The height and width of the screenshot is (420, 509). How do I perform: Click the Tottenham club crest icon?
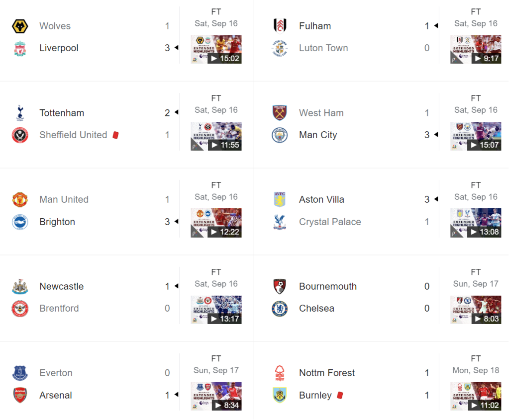point(20,113)
